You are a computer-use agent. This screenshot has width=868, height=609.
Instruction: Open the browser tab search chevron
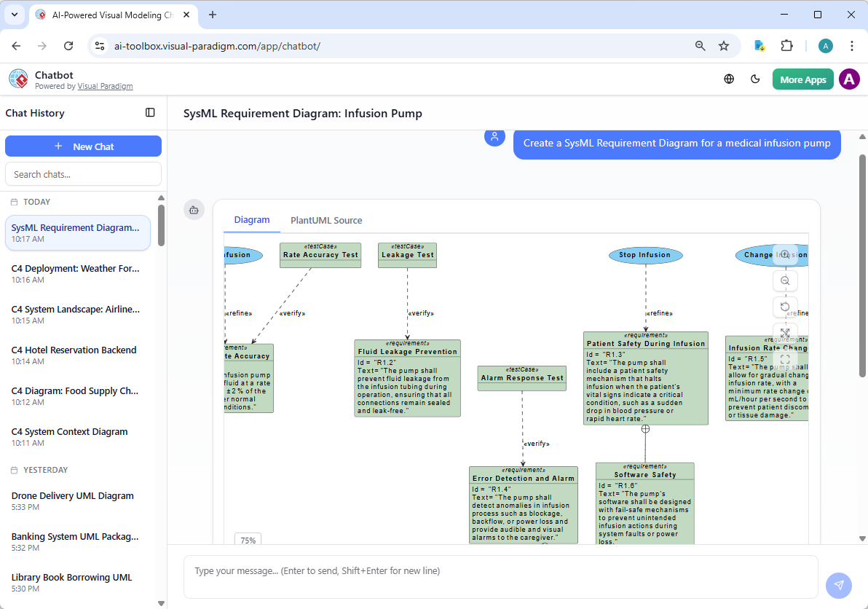(x=14, y=15)
